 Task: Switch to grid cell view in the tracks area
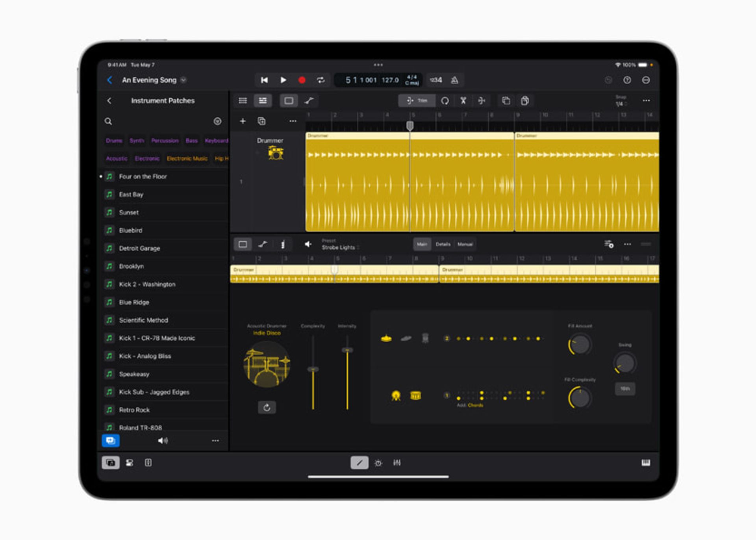[x=243, y=101]
